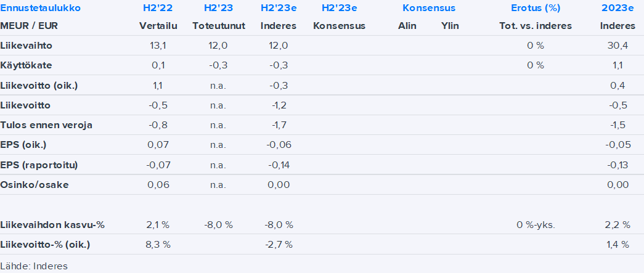
Task: Select the 8,3 % cell
Action: pyautogui.click(x=157, y=244)
